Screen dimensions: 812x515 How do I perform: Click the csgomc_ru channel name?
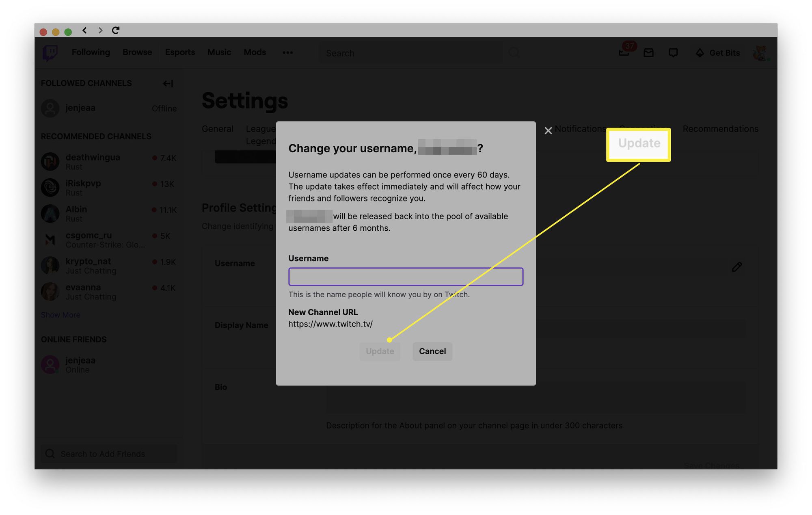[x=89, y=235]
